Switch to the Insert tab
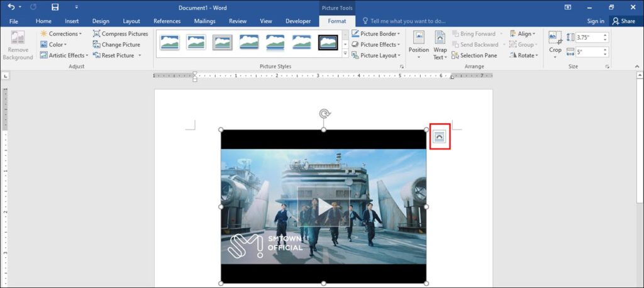644x288 pixels. (x=72, y=21)
